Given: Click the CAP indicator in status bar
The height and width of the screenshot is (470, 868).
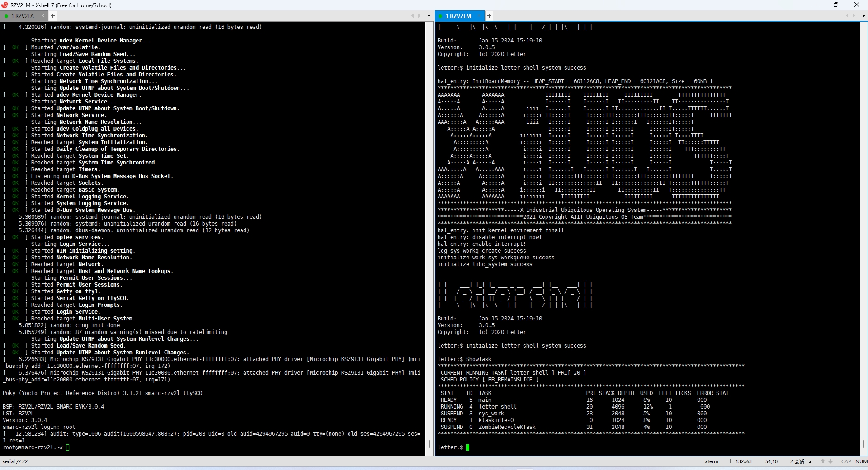Looking at the screenshot, I should pos(846,461).
